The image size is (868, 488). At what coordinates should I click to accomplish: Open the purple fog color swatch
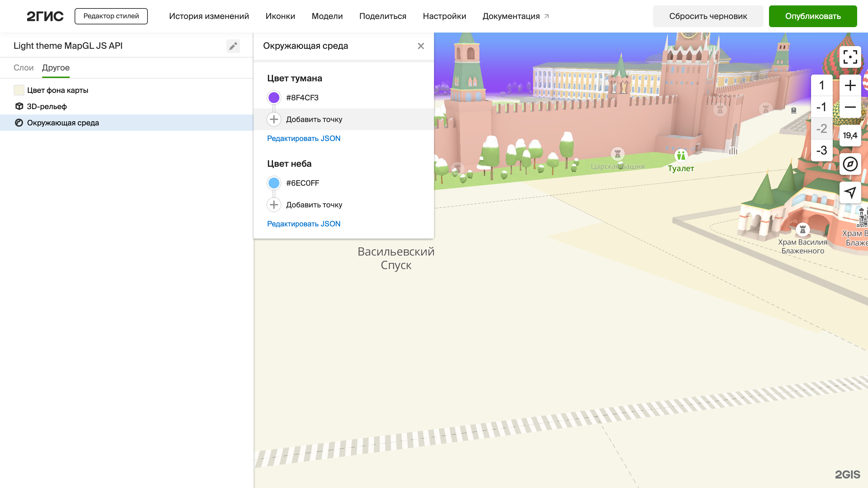(x=274, y=98)
